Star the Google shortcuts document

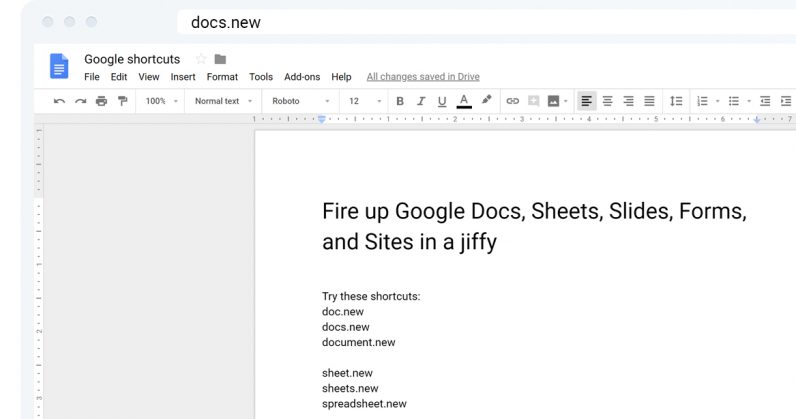tap(201, 59)
